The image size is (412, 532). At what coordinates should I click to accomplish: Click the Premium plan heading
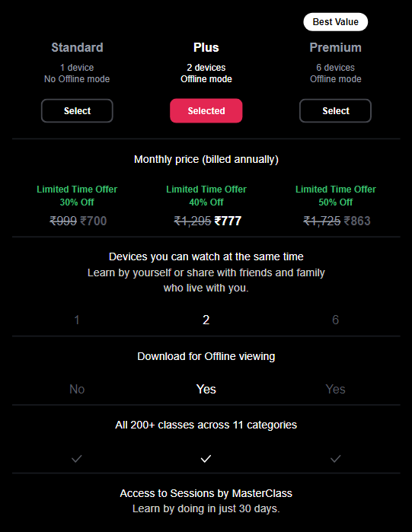coord(335,47)
